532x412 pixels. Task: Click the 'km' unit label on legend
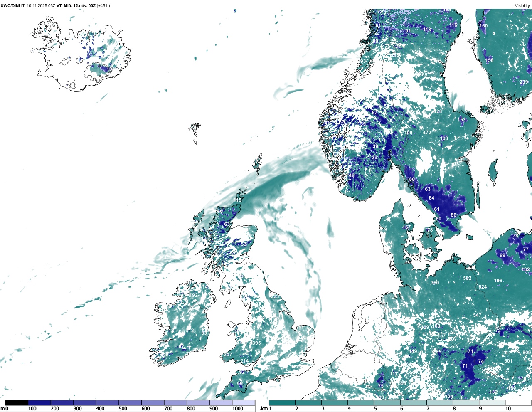click(x=264, y=409)
